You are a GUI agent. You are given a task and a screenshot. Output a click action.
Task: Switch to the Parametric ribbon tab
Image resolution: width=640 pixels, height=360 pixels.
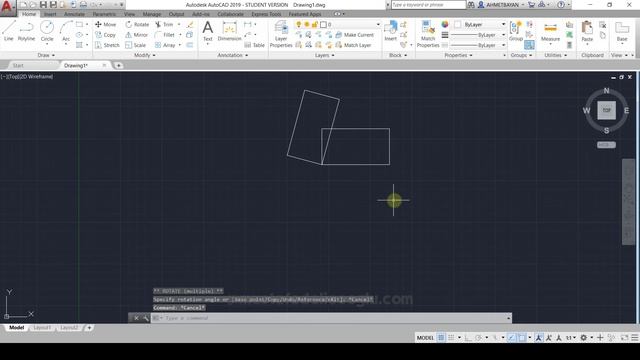104,14
